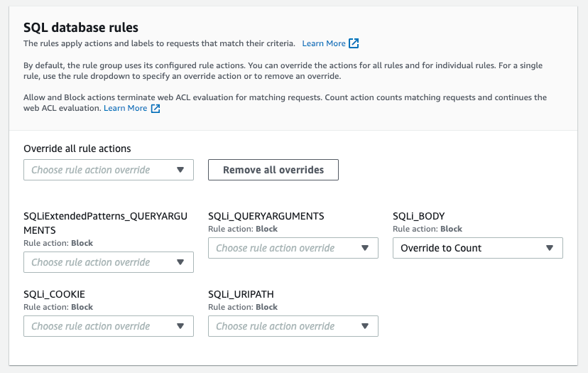
Task: Click arrow icon of Override all rule actions
Action: (180, 170)
